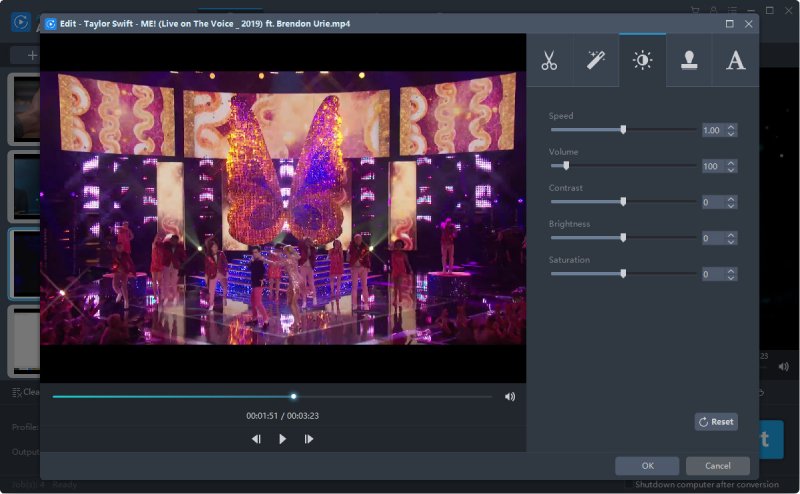
Task: Mute the preview with speaker icon
Action: point(510,397)
